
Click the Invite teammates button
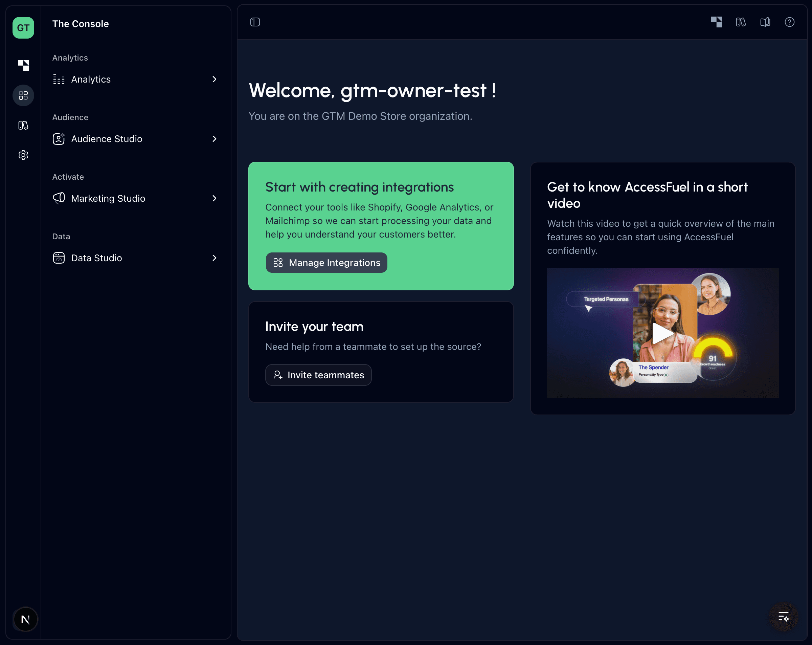318,375
